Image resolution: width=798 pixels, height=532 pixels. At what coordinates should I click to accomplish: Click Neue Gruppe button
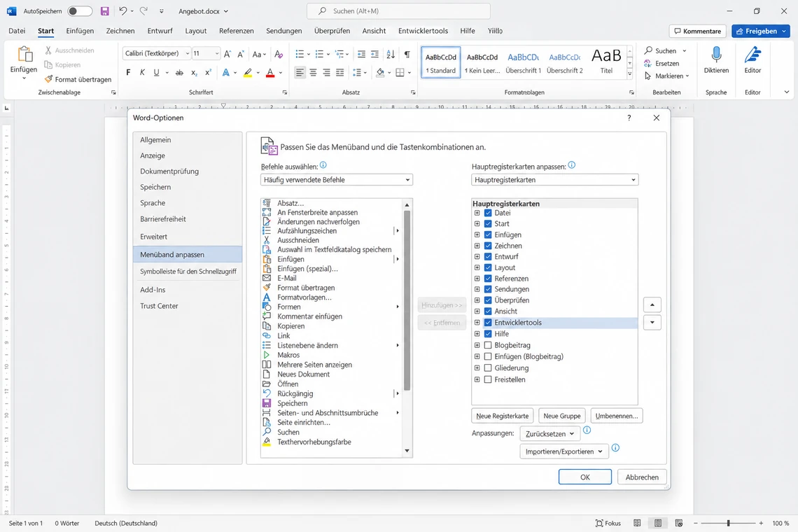click(x=562, y=416)
